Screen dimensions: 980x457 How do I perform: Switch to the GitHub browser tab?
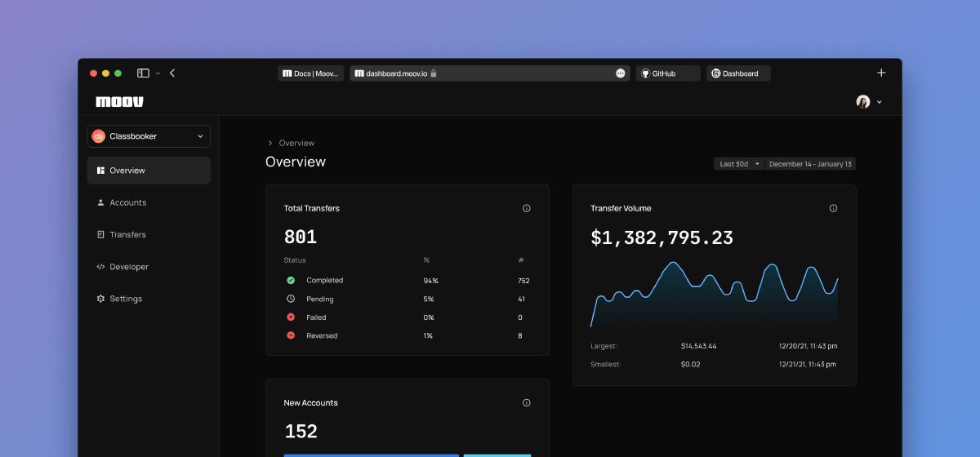[x=668, y=73]
